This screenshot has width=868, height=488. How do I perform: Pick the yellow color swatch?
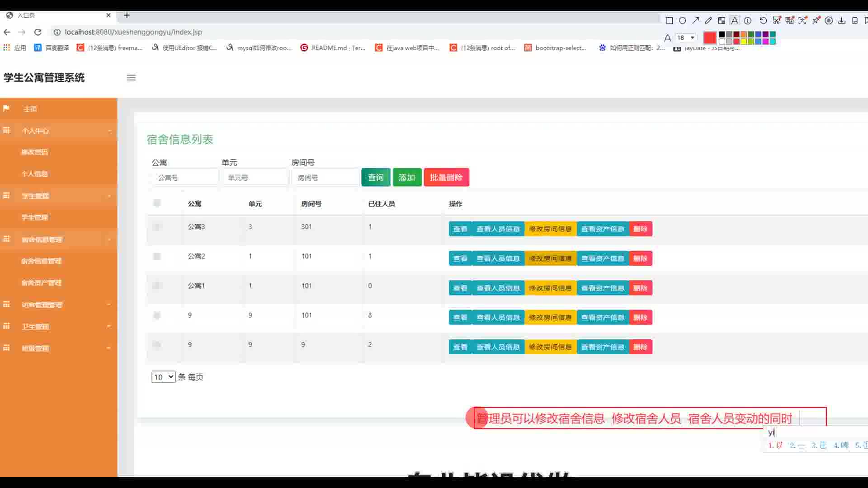click(744, 42)
